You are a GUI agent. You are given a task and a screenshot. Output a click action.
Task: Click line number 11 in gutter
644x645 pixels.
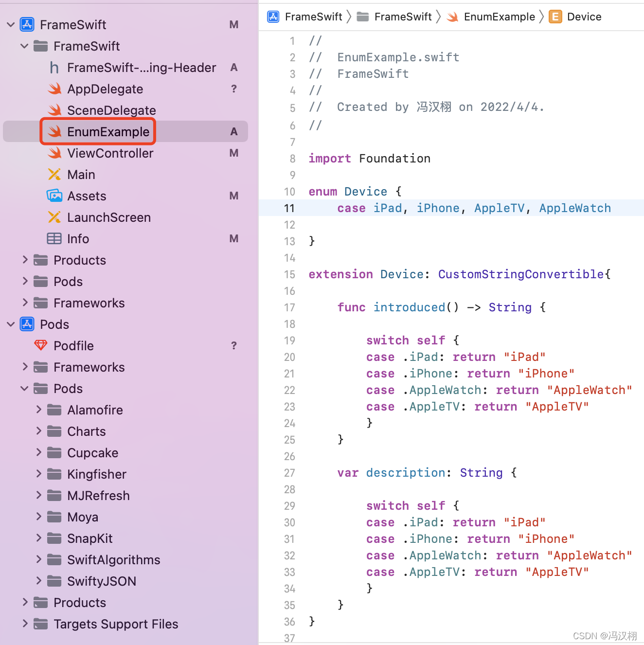pyautogui.click(x=289, y=208)
